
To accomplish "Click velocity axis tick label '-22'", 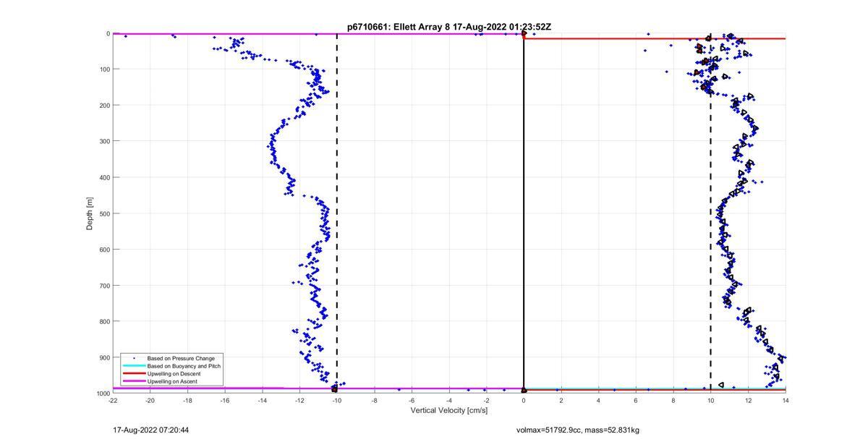I will click(113, 400).
